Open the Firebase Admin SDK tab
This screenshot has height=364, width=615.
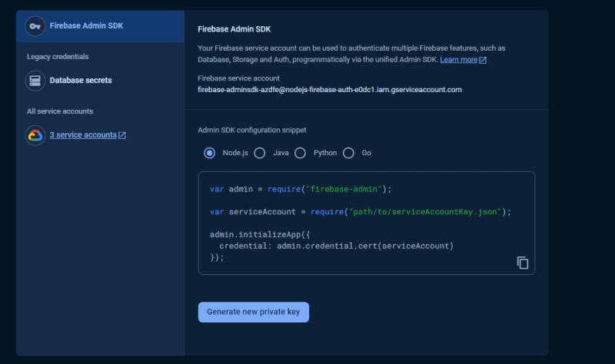(x=100, y=26)
